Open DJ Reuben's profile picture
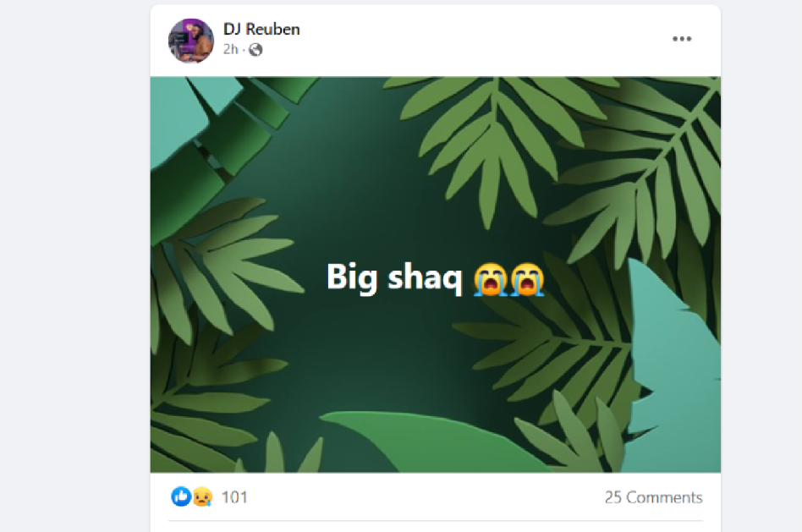The height and width of the screenshot is (532, 802). tap(191, 41)
